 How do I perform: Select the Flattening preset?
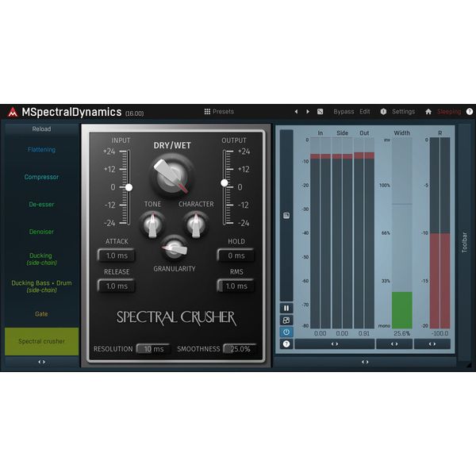point(41,150)
